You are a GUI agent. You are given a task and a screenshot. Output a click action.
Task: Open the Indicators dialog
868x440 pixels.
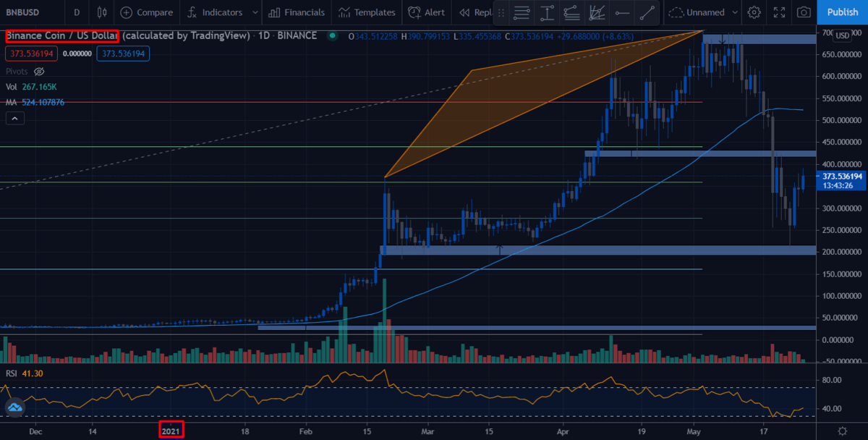click(214, 12)
